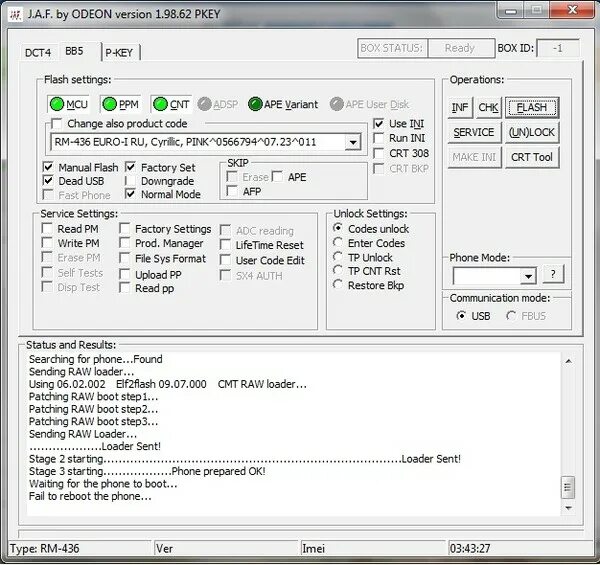Click the SERVICE button
This screenshot has height=565, width=600.
pos(474,132)
